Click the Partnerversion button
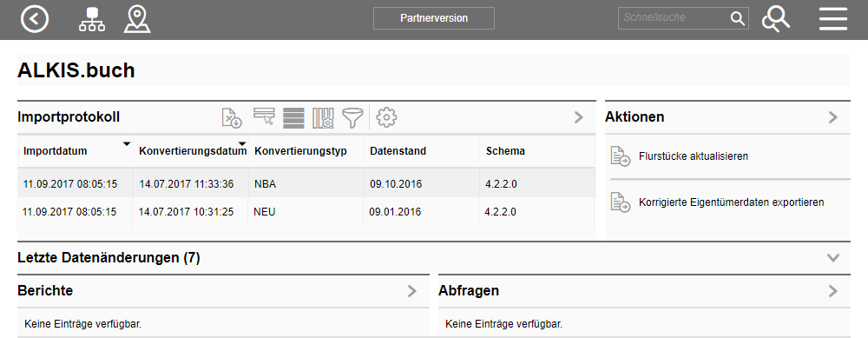The height and width of the screenshot is (338, 868). (434, 18)
